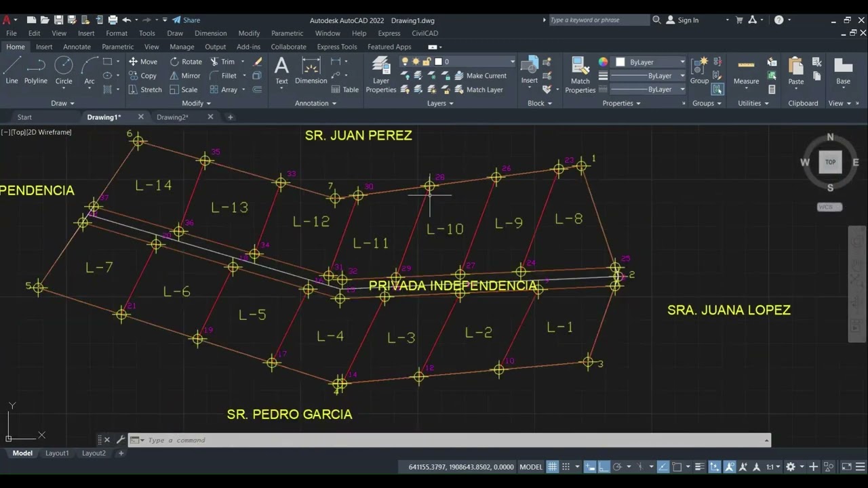
Task: Click the Fillet command
Action: (224, 75)
